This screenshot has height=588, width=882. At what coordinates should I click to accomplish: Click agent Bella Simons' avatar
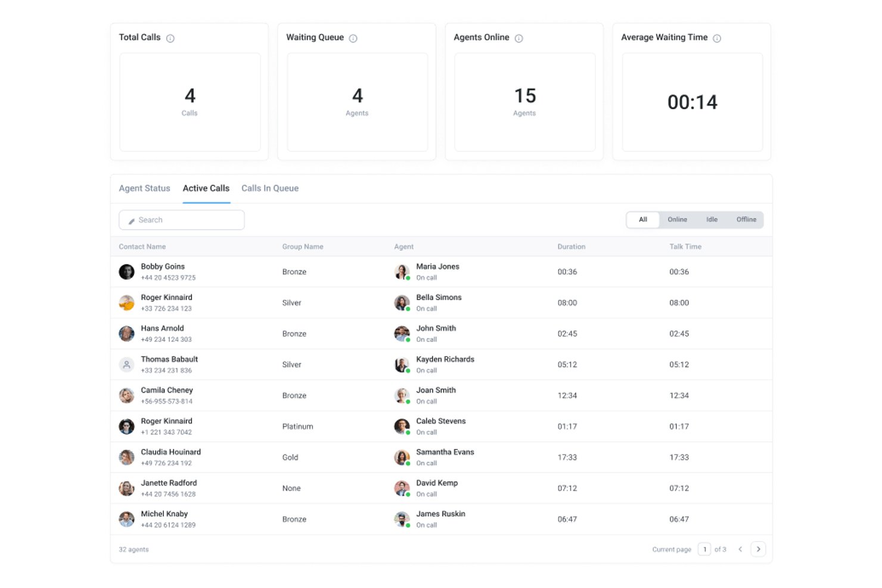402,303
